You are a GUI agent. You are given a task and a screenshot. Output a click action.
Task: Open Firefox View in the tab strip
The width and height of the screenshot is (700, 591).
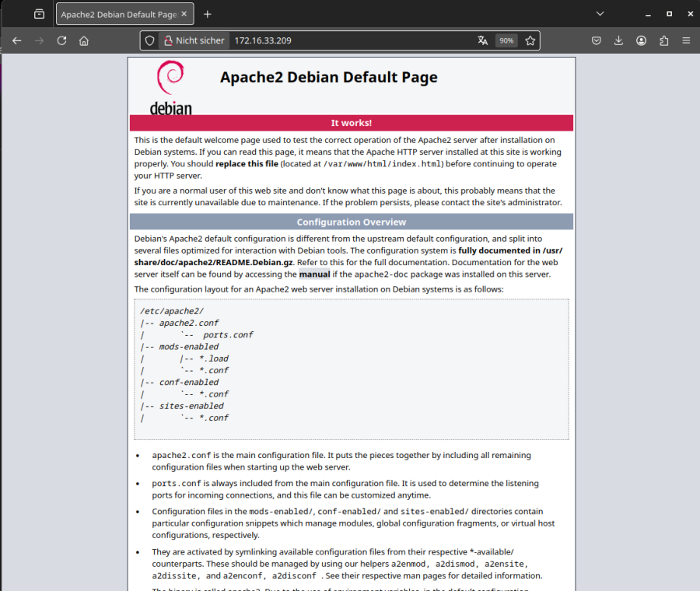tap(39, 13)
